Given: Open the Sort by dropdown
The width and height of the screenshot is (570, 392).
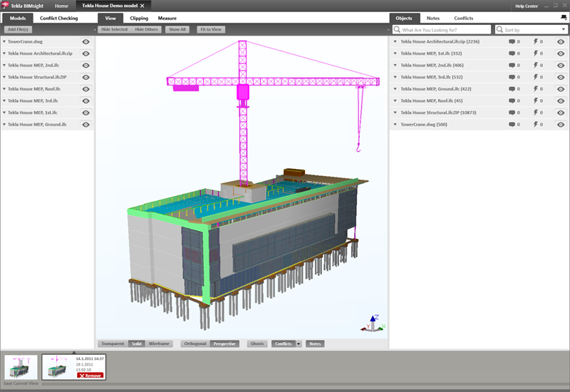Looking at the screenshot, I should (x=563, y=29).
